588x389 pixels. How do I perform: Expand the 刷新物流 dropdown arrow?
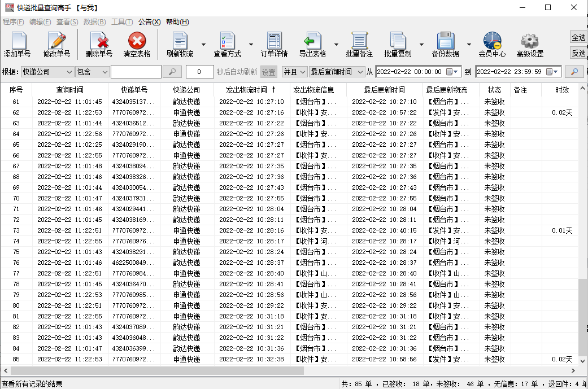pyautogui.click(x=203, y=44)
